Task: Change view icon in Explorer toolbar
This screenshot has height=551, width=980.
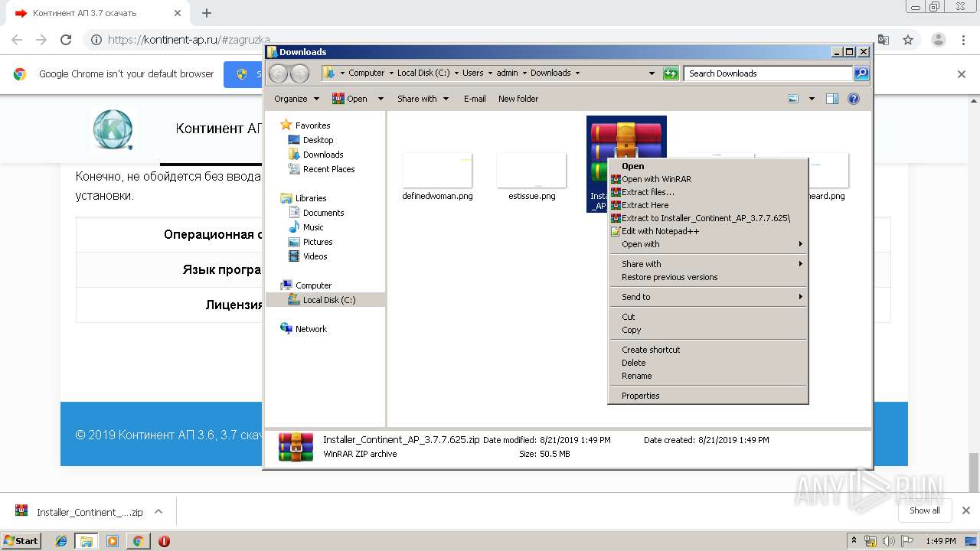Action: coord(793,99)
